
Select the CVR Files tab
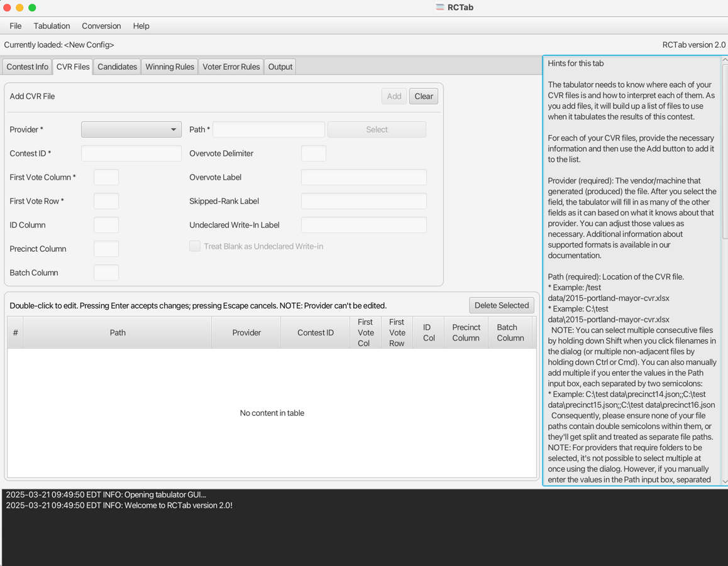[73, 67]
